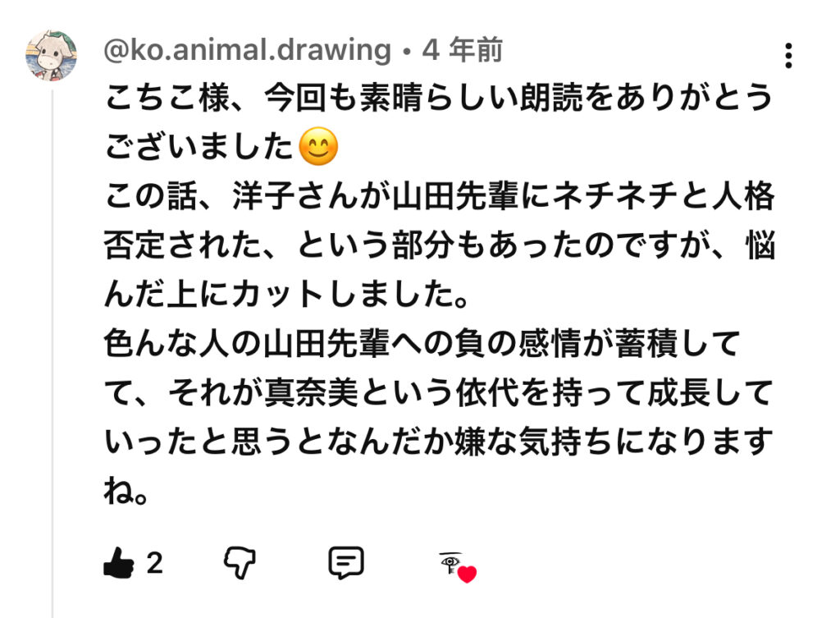Open reply box via speech bubble icon

345,563
